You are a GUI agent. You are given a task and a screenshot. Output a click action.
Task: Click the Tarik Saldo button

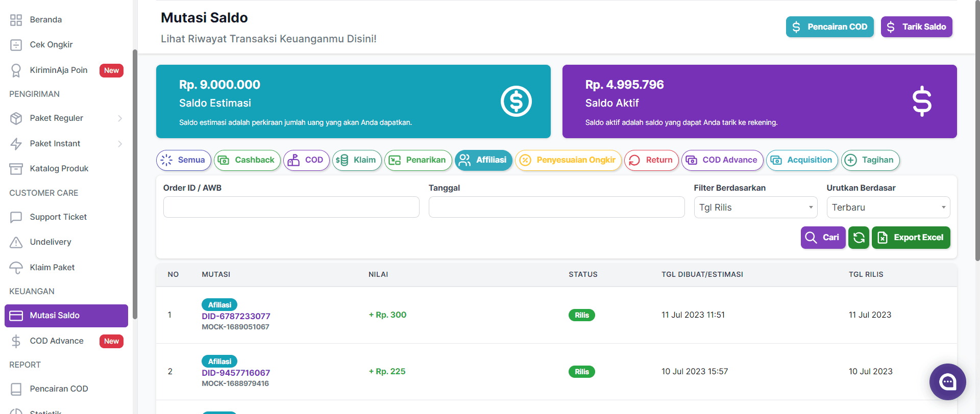click(916, 27)
